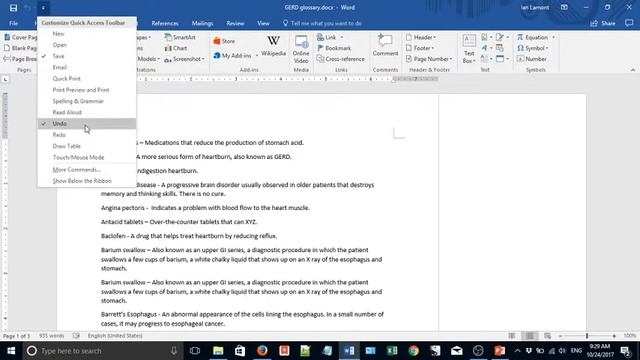This screenshot has height=360, width=640.
Task: Open Excel from the taskbar
Action: coord(392,351)
